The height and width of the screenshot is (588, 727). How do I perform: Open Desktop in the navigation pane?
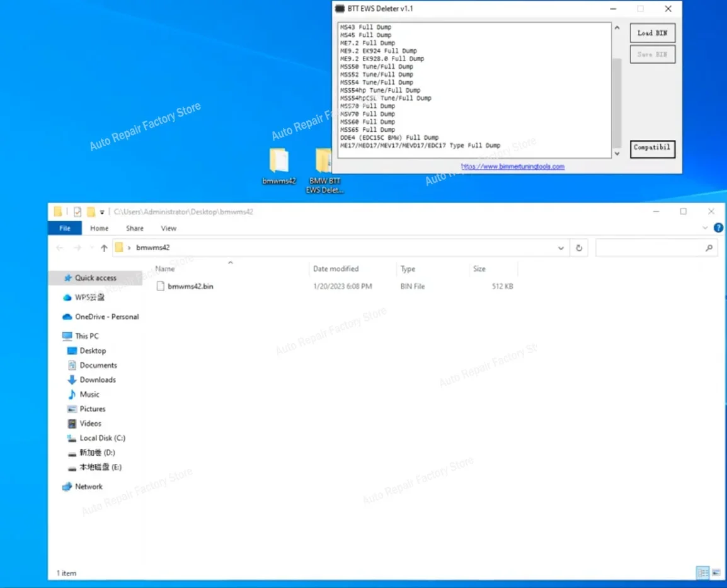tap(92, 350)
